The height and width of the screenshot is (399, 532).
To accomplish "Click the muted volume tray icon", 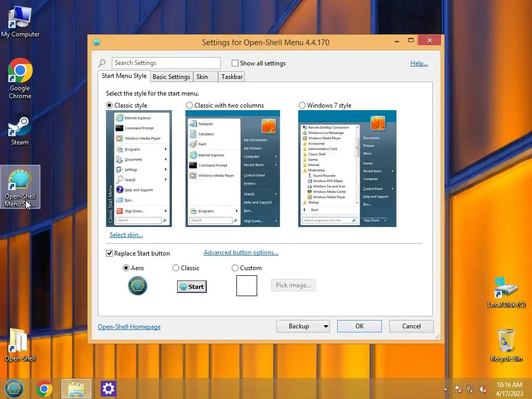I will tap(483, 389).
